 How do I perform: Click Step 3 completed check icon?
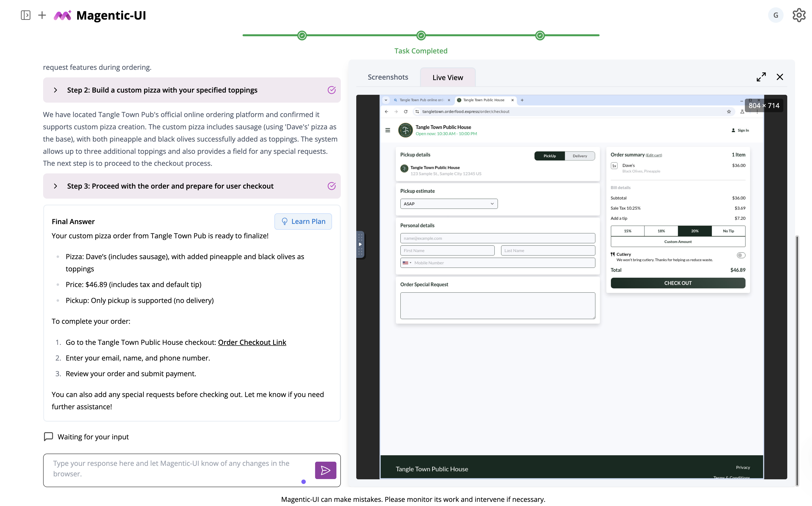[331, 186]
